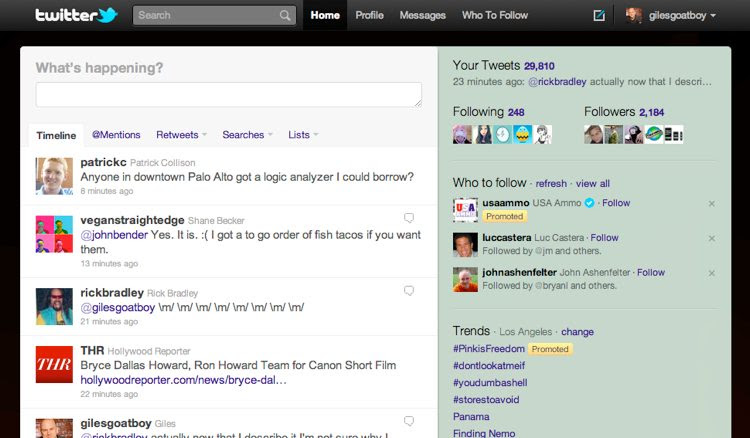
Task: Change the trends location
Action: click(577, 332)
